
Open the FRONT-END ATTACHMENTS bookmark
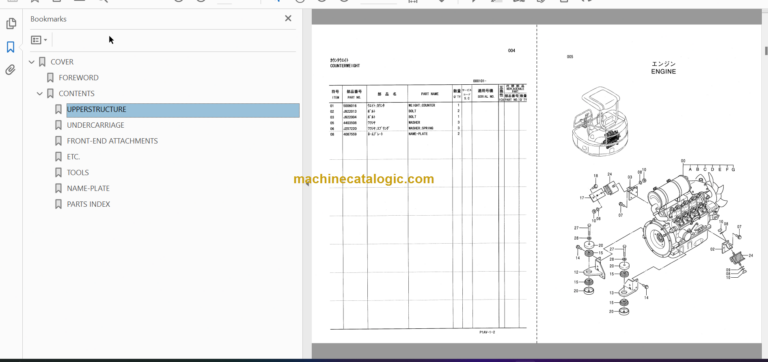tap(112, 141)
